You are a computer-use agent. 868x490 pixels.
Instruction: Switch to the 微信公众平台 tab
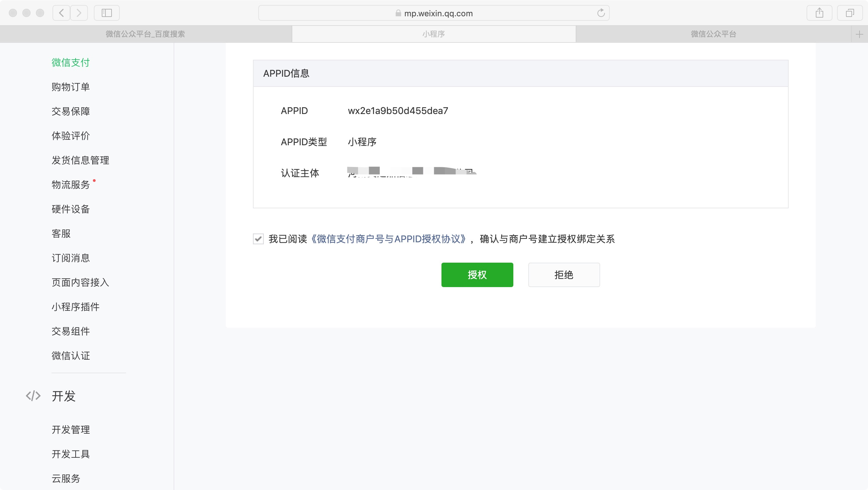point(713,34)
